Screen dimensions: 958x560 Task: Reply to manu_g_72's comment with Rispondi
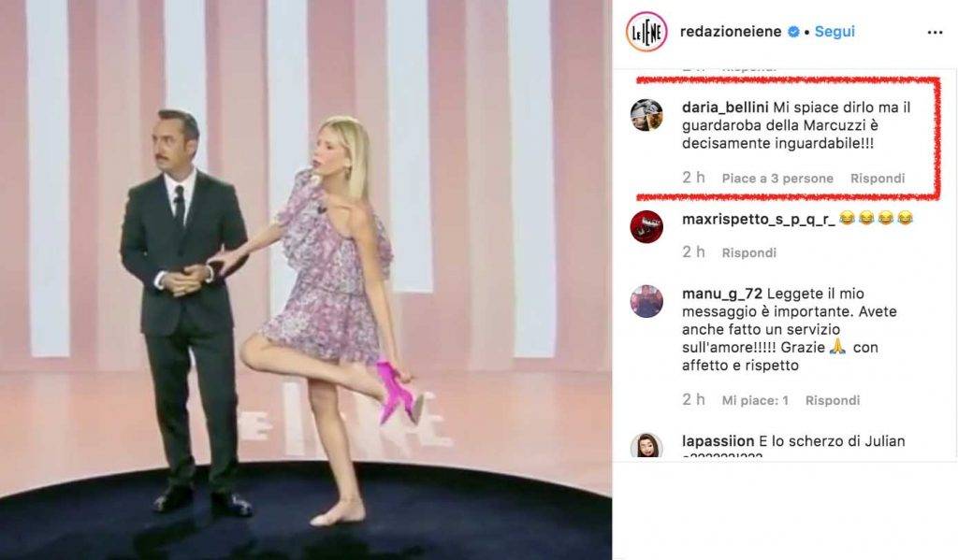[832, 401]
